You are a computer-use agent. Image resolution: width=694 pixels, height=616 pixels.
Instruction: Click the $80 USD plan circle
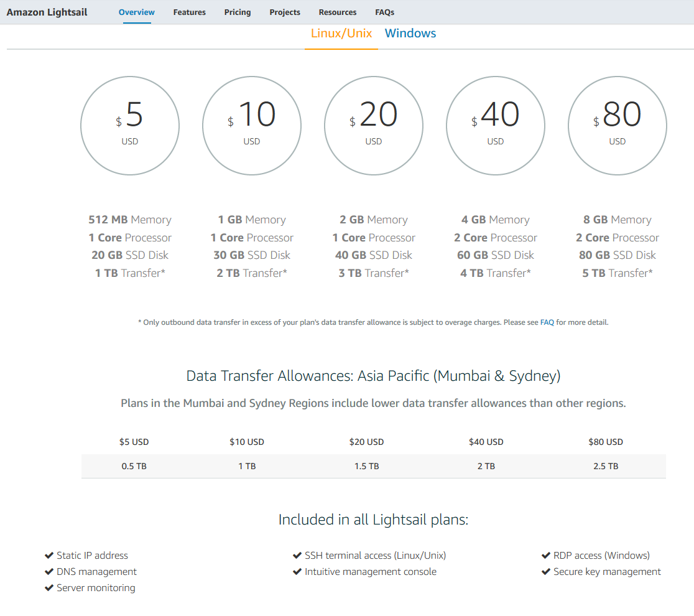pyautogui.click(x=618, y=126)
